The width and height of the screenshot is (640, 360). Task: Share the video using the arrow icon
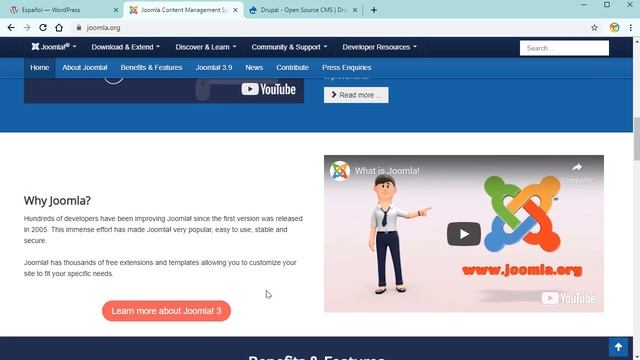tap(577, 168)
